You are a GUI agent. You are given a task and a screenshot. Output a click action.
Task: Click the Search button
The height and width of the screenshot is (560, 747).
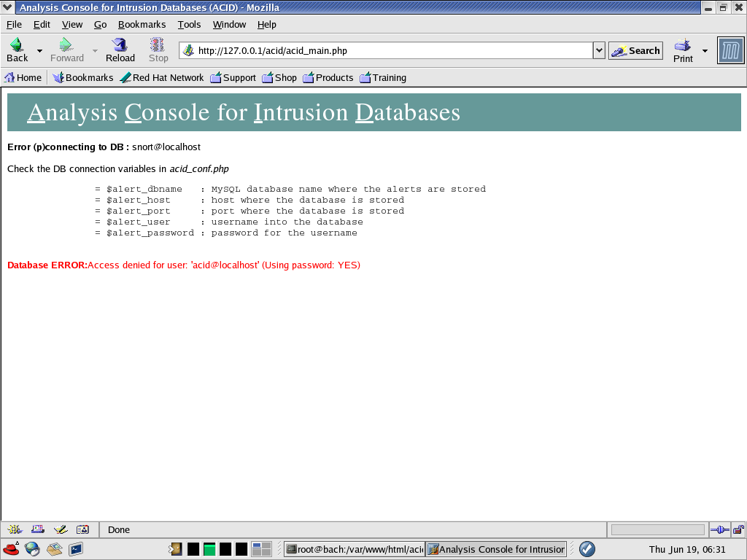(635, 50)
